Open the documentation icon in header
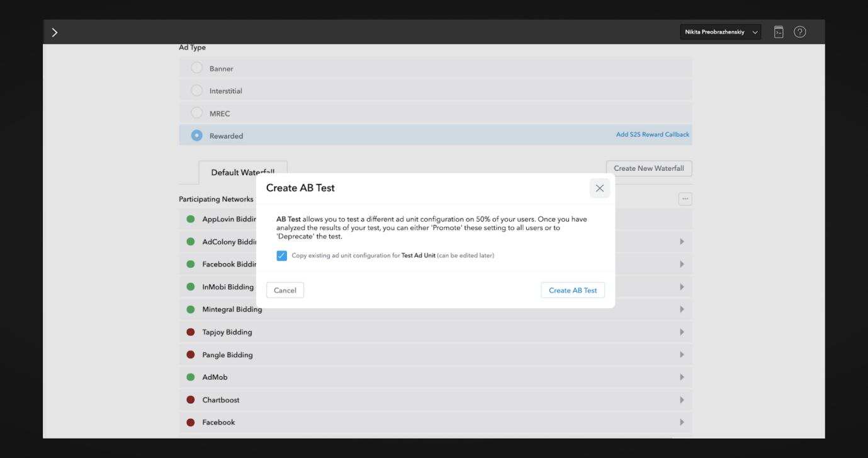 [x=779, y=31]
